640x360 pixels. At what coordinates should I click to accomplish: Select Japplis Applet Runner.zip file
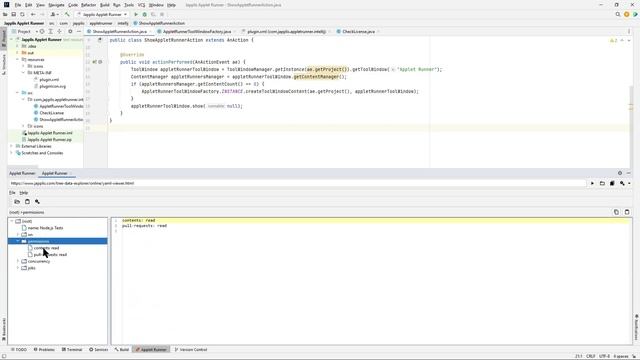tap(49, 140)
